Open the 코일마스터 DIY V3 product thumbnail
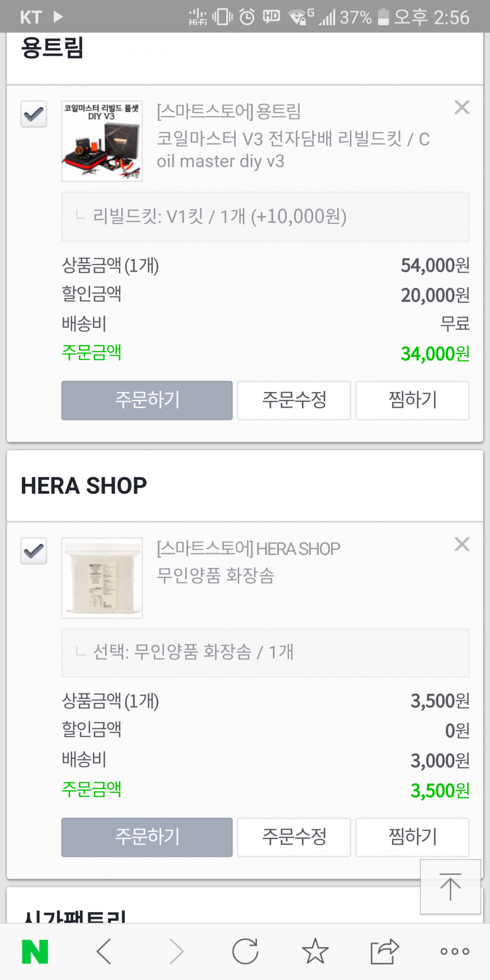 (102, 141)
